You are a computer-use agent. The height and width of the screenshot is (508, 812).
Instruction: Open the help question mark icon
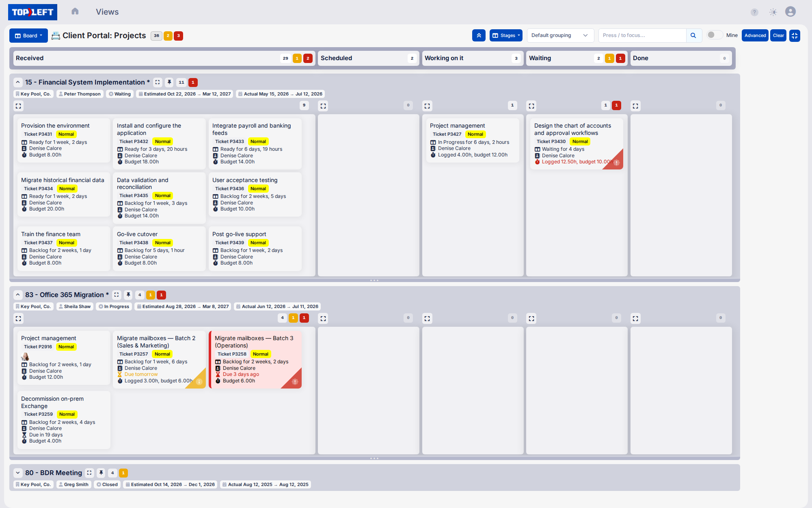[x=754, y=12]
